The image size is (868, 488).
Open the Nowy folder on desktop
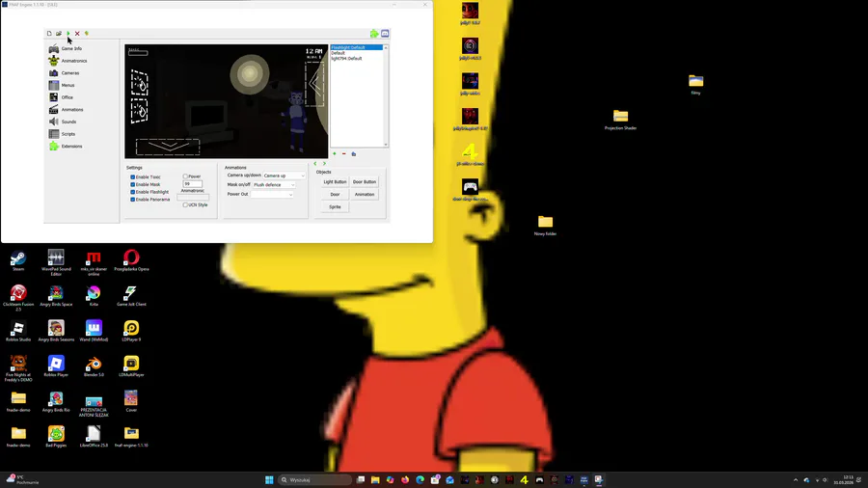tap(545, 225)
